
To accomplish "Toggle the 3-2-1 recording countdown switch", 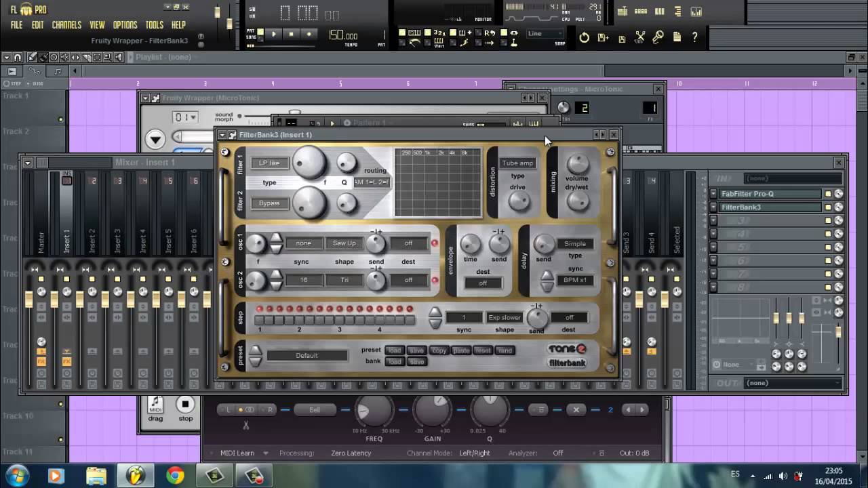I will coord(428,32).
